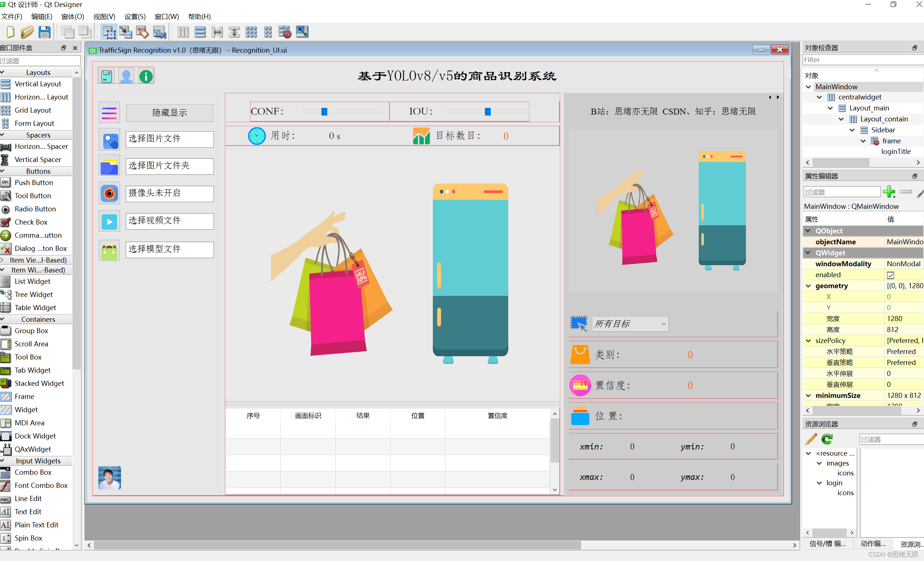Click the 隐藏显示 button

[170, 113]
